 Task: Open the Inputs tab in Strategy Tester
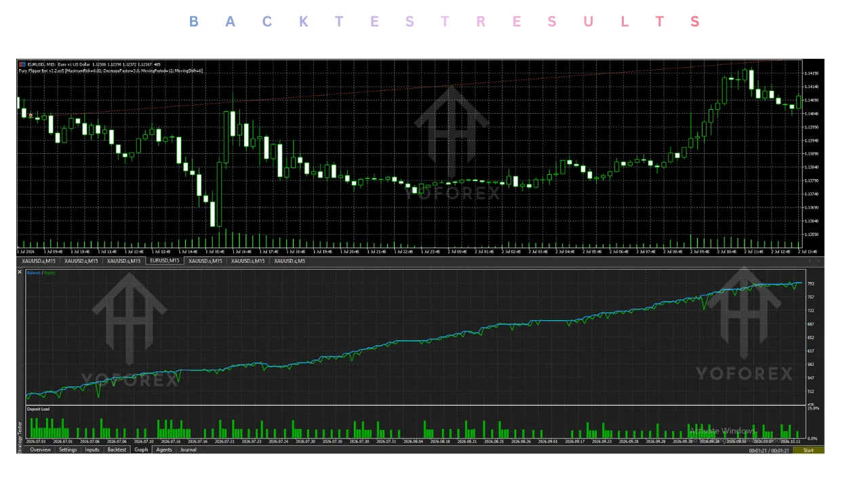[92, 449]
